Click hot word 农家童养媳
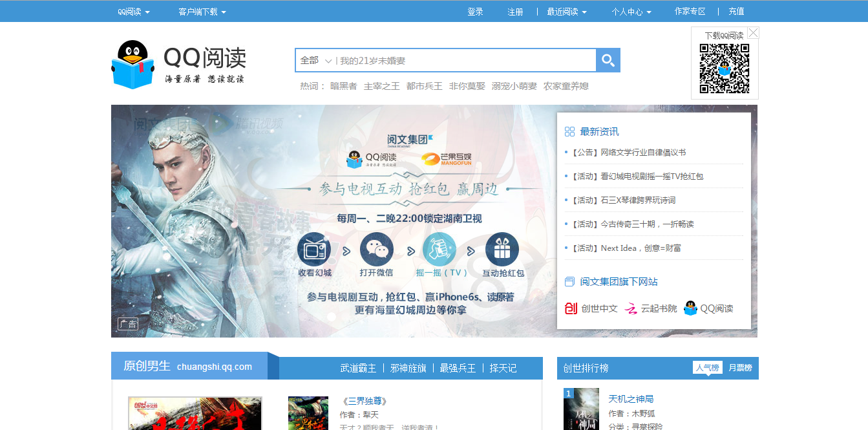The image size is (868, 430). tap(566, 86)
